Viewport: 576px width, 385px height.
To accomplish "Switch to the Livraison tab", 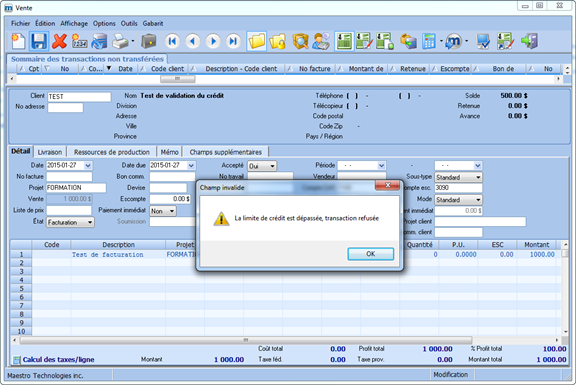I will point(50,152).
